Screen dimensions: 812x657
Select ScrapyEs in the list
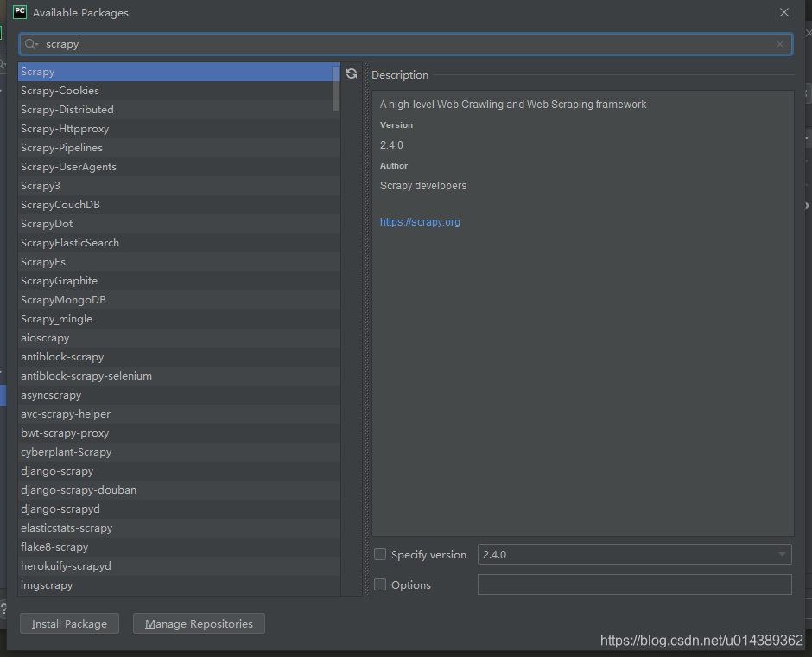179,262
